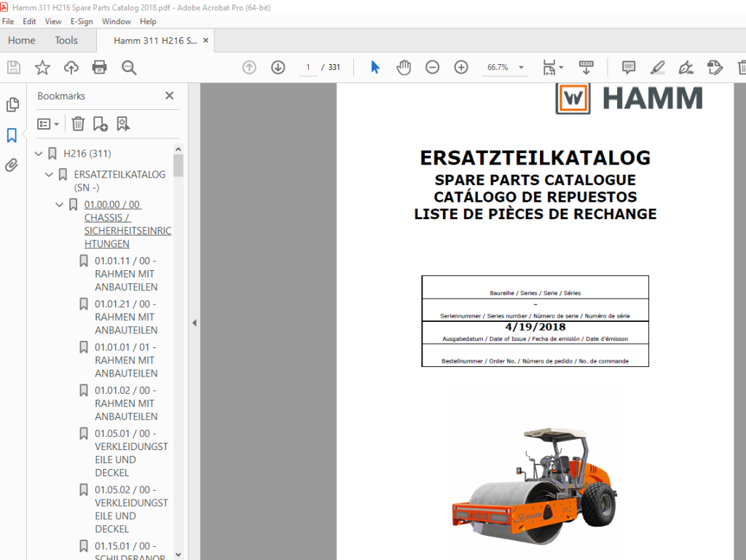Screen dimensions: 746x560
Task: Collapse the 01.00.00 / 00 CHASSIS bookmark
Action: pyautogui.click(x=60, y=205)
